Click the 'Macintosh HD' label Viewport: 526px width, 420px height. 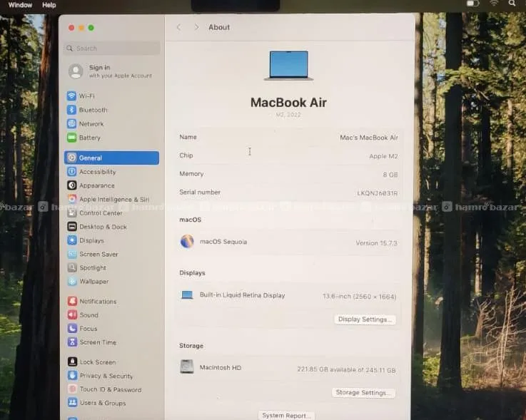[x=221, y=367]
